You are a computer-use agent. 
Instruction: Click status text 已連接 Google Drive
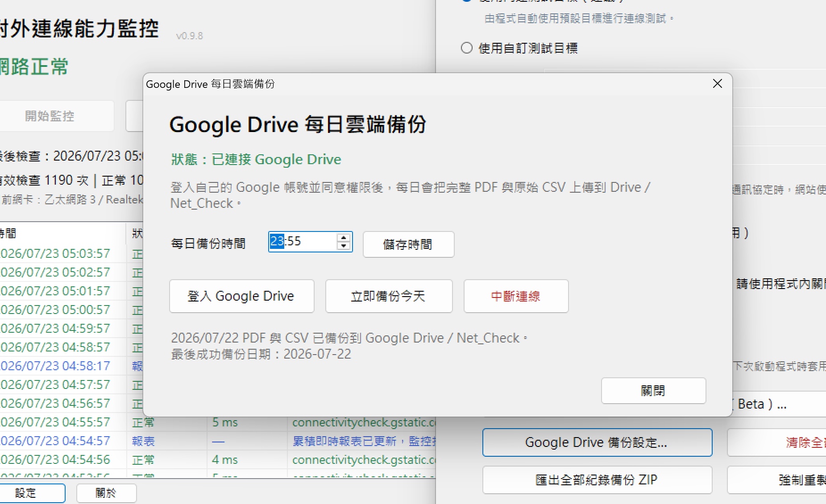tap(276, 159)
